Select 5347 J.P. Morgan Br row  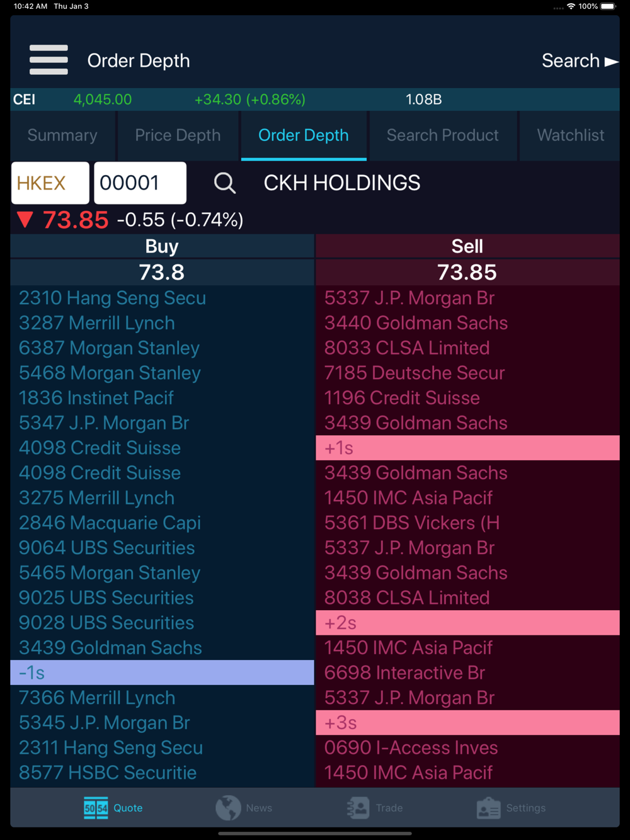pos(162,423)
